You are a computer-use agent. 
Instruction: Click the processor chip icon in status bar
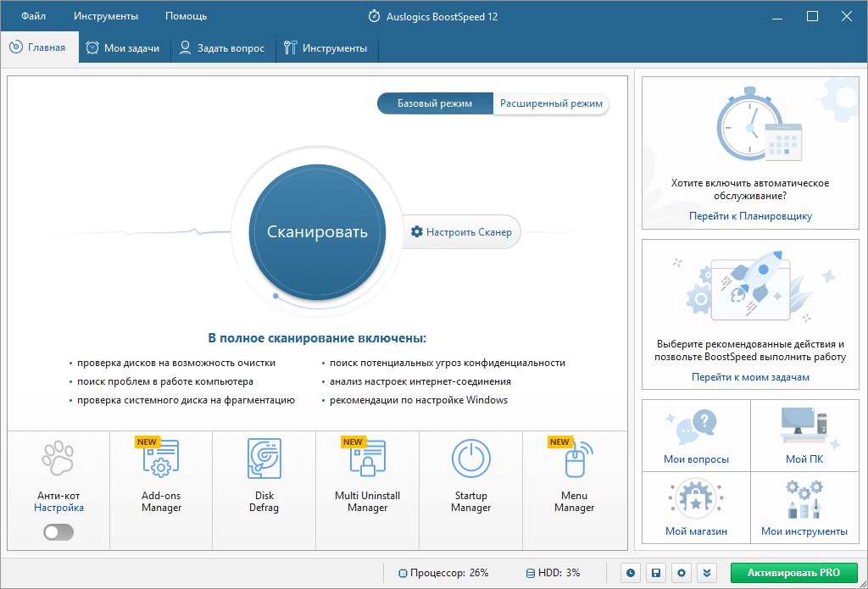[403, 573]
